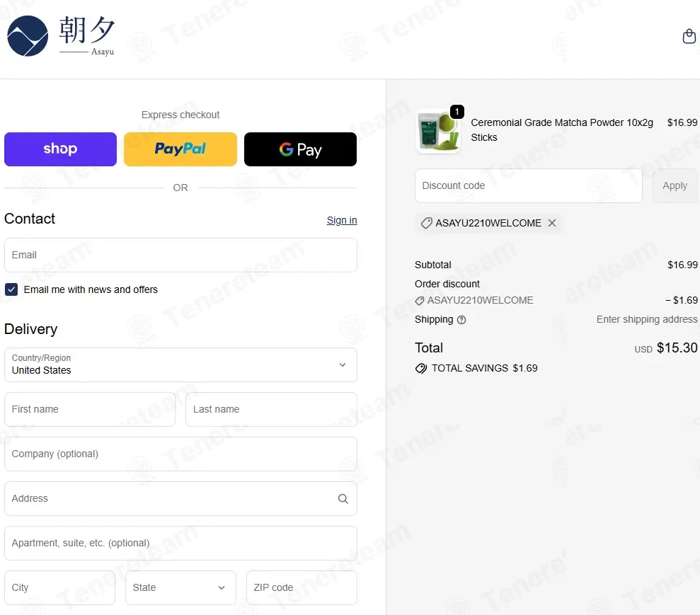
Task: Focus the Last name field
Action: point(271,409)
